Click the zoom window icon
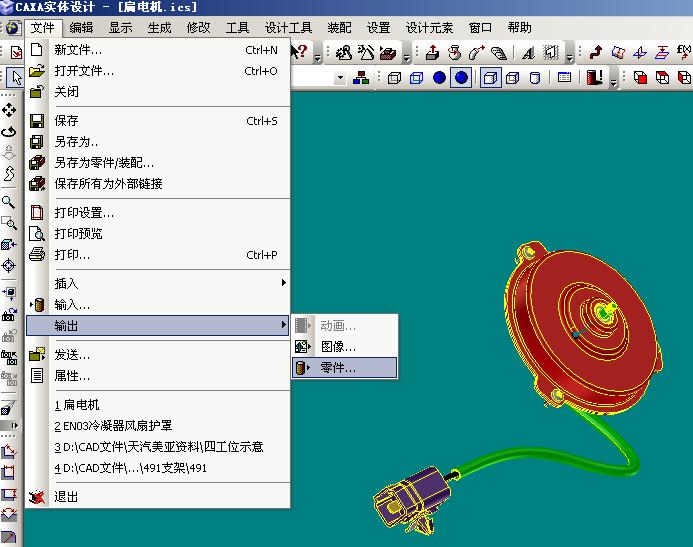693x547 pixels. (x=9, y=223)
